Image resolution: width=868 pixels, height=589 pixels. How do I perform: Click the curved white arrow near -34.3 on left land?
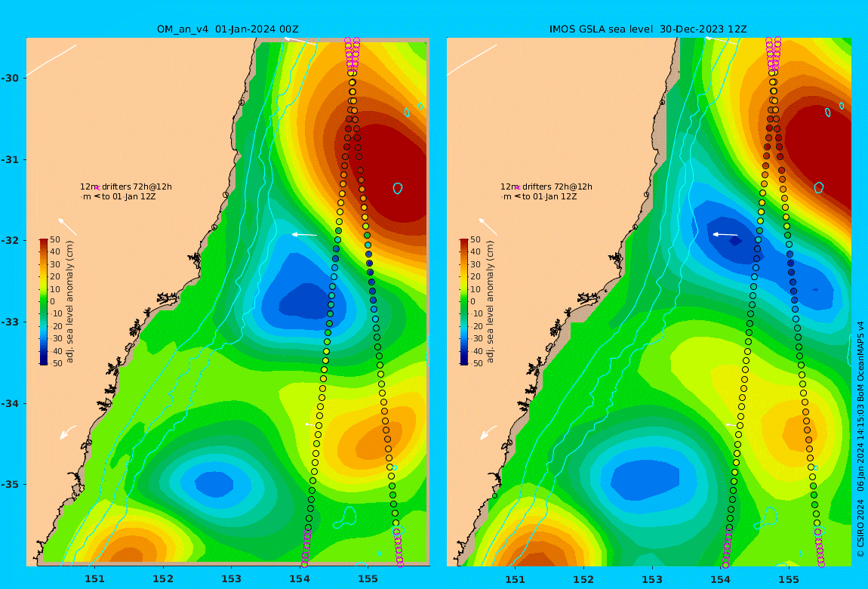(x=67, y=433)
